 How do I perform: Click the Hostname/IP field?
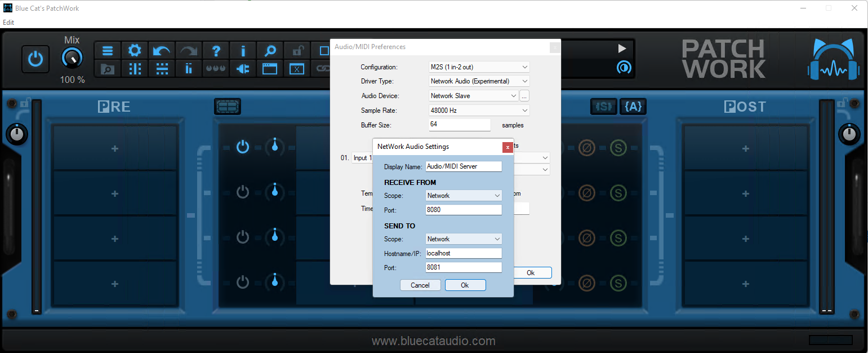click(x=464, y=253)
